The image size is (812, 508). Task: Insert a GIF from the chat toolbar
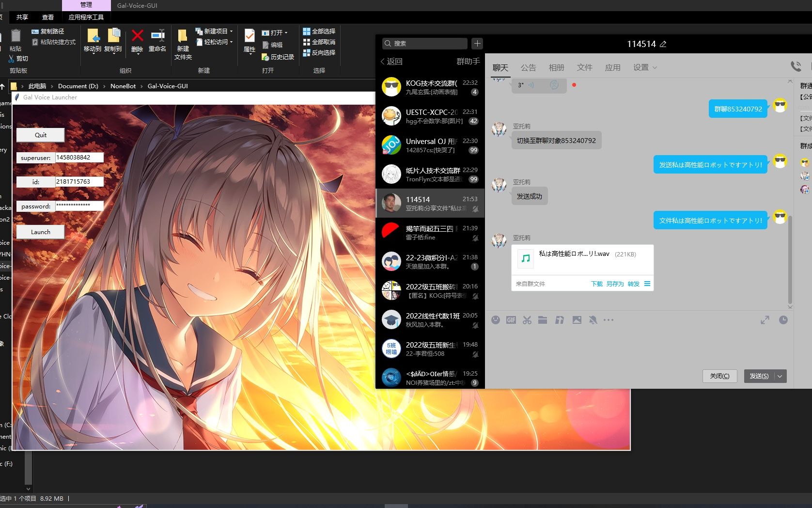click(511, 320)
